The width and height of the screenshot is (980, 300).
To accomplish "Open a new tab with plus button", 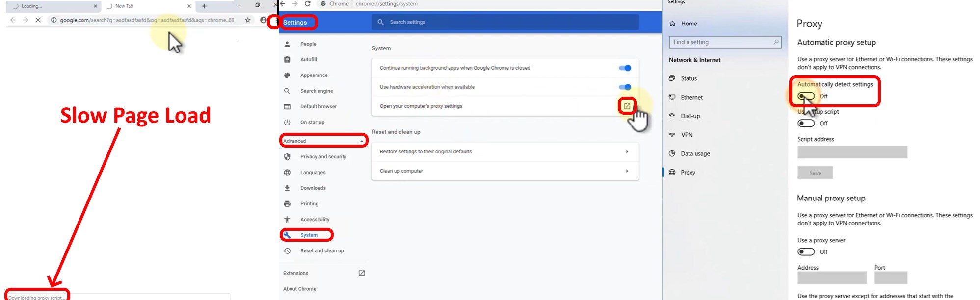I will click(204, 6).
